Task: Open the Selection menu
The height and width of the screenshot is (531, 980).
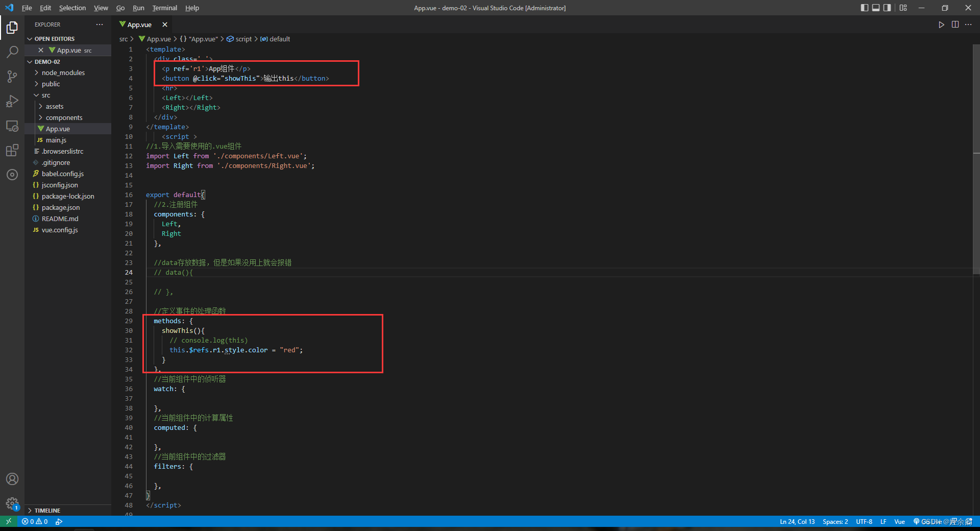Action: point(72,8)
